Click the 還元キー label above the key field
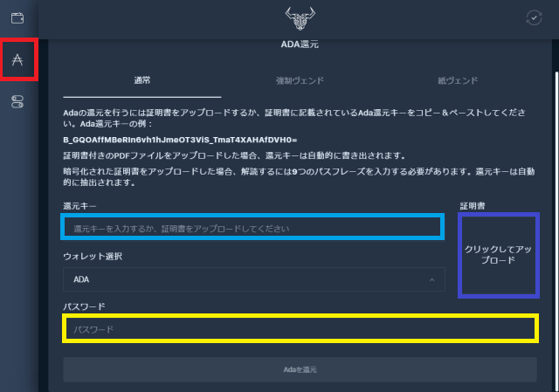 [x=79, y=205]
